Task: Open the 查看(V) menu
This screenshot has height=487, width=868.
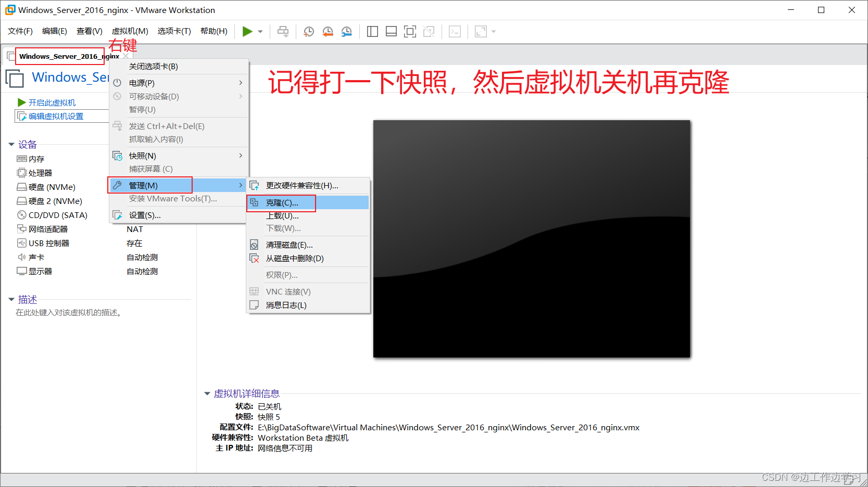Action: pos(90,31)
